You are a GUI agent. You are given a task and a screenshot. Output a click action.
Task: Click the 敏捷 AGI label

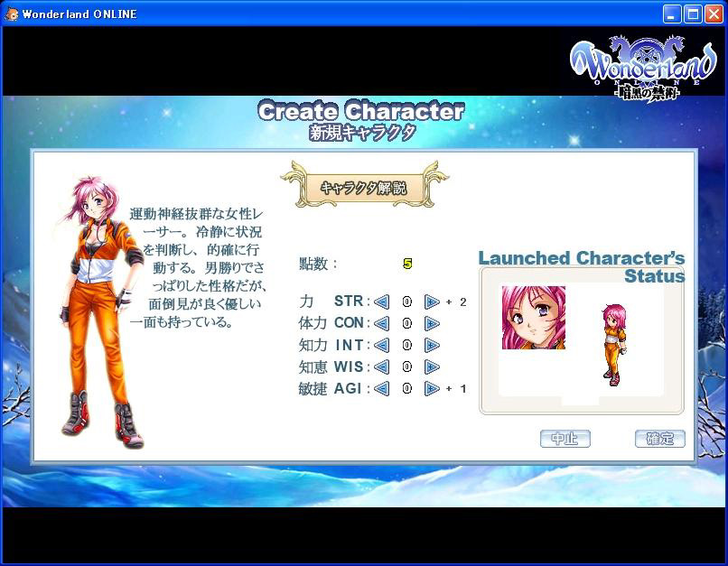pyautogui.click(x=334, y=388)
